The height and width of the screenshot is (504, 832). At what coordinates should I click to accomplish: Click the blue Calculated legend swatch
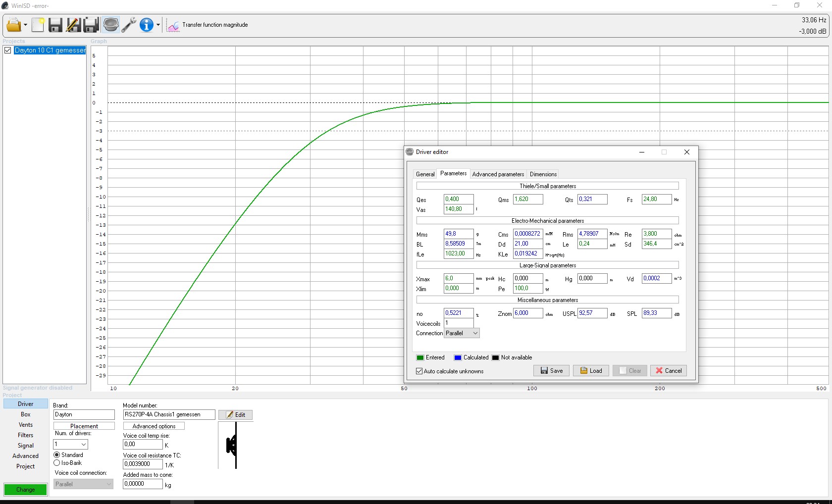click(x=458, y=358)
